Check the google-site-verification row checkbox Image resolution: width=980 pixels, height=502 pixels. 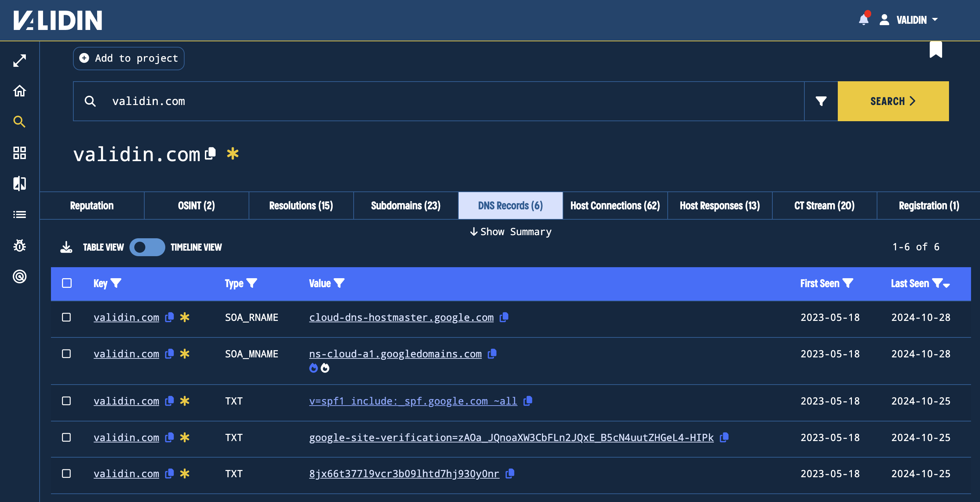tap(66, 437)
